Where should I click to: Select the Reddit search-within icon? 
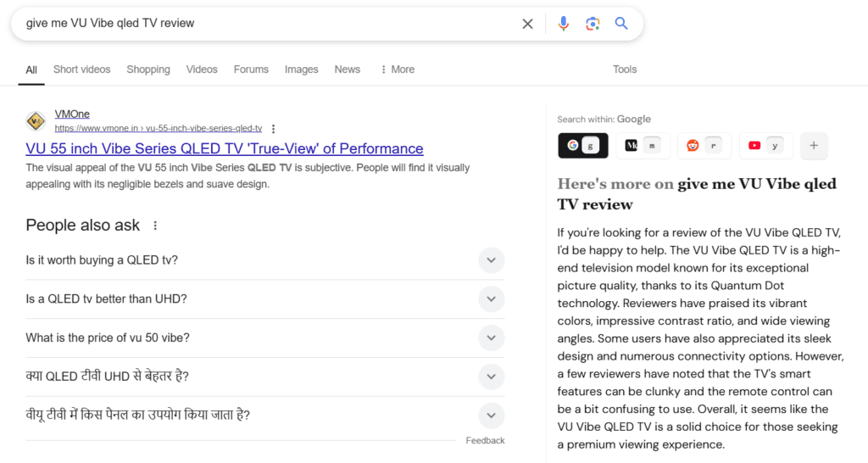coord(693,146)
